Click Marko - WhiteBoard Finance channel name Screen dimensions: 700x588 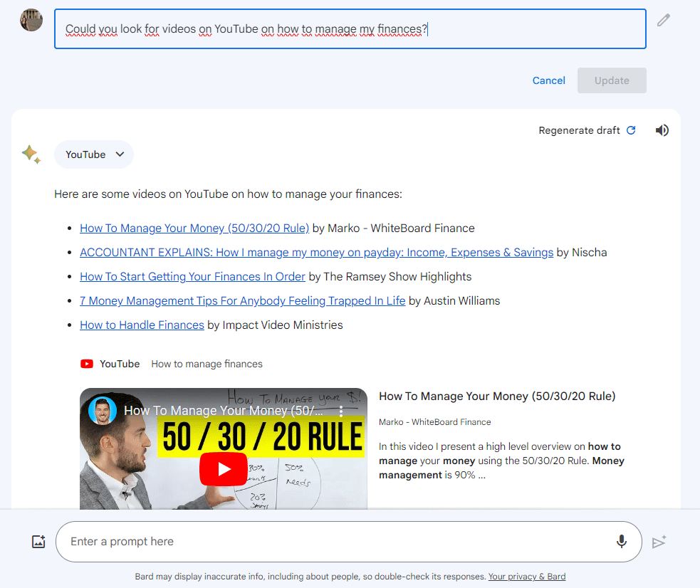coord(434,422)
